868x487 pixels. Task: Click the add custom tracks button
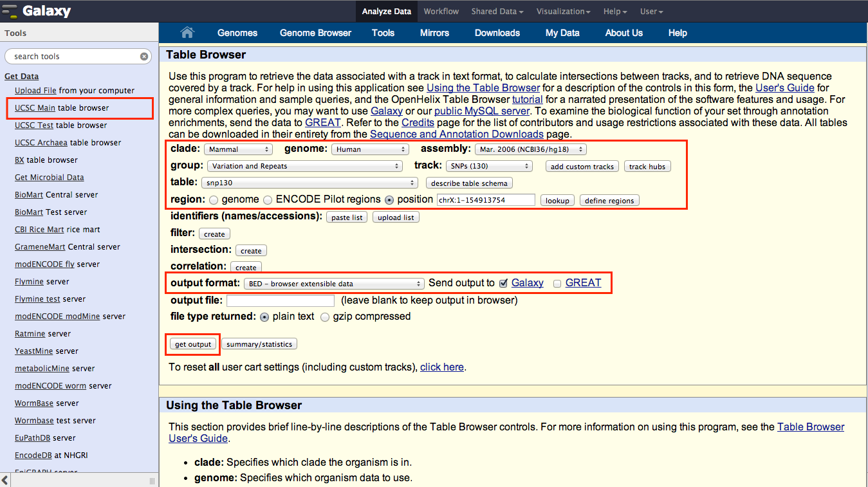pos(582,167)
